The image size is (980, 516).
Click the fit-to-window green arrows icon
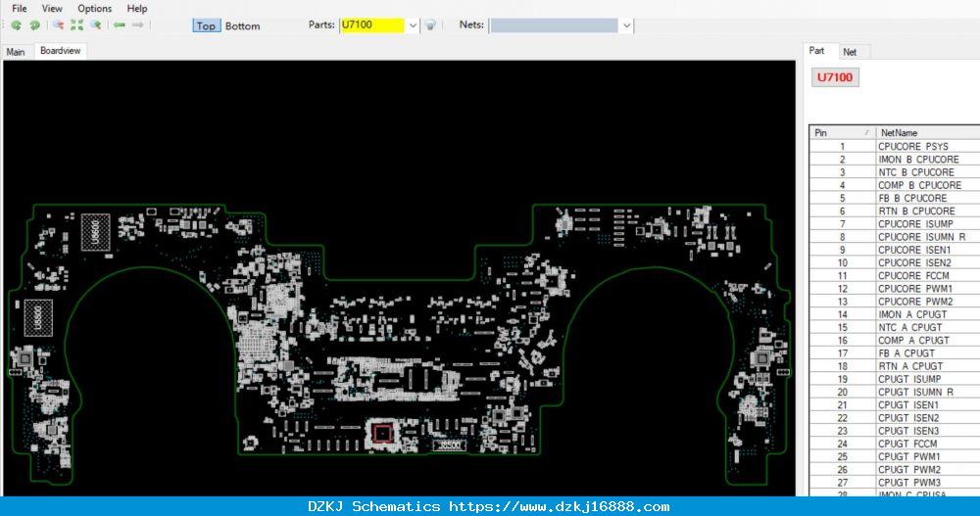pos(76,25)
